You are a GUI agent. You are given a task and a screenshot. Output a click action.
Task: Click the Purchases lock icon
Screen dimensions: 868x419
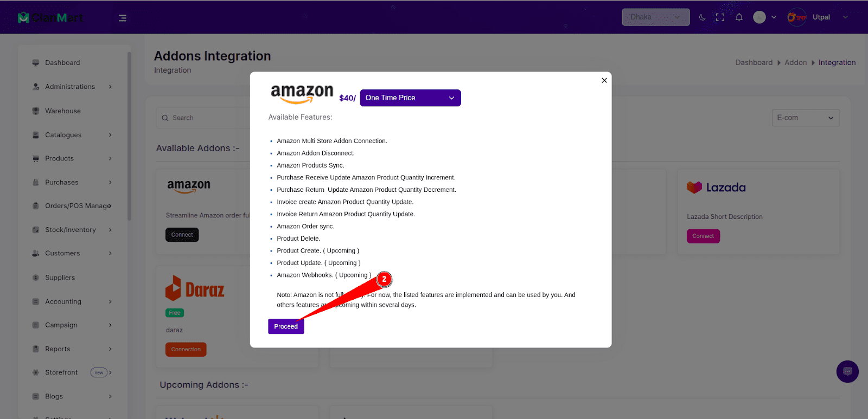36,183
